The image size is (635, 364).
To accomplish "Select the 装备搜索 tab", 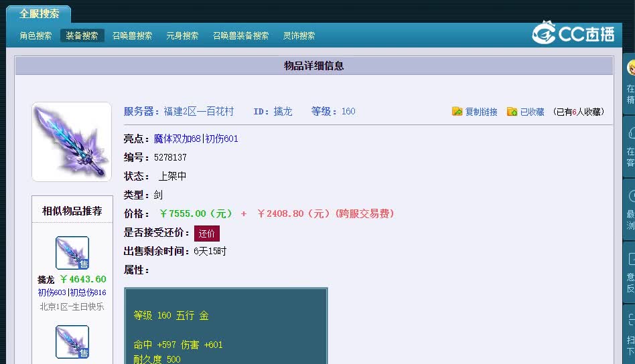I will [82, 35].
